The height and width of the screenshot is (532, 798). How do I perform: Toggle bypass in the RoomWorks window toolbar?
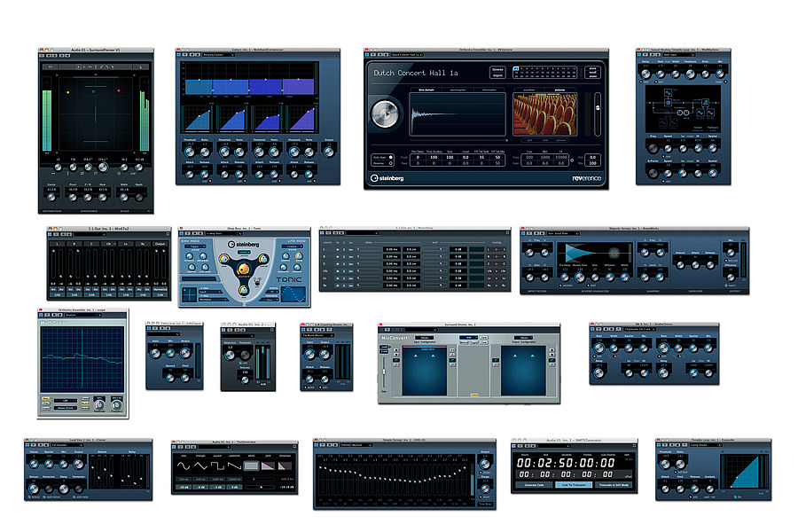524,233
